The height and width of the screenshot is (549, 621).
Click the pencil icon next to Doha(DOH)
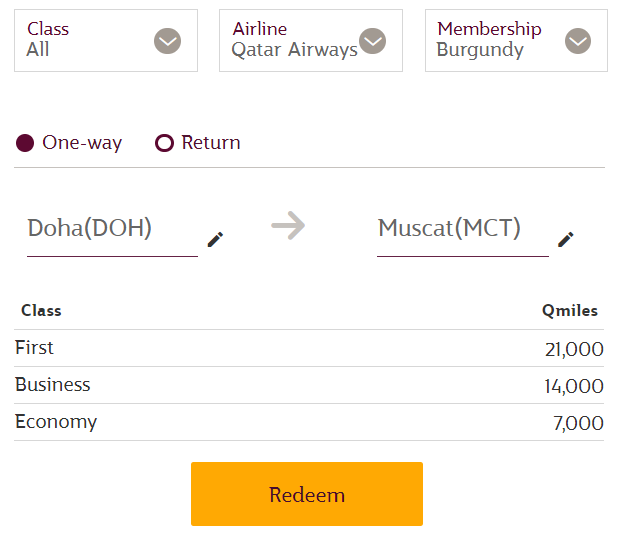pos(215,240)
